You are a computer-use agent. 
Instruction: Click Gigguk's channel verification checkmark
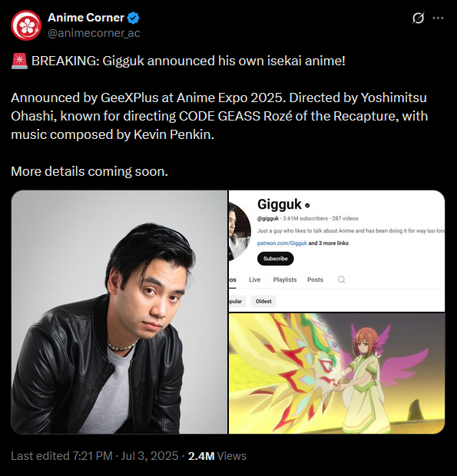[307, 206]
